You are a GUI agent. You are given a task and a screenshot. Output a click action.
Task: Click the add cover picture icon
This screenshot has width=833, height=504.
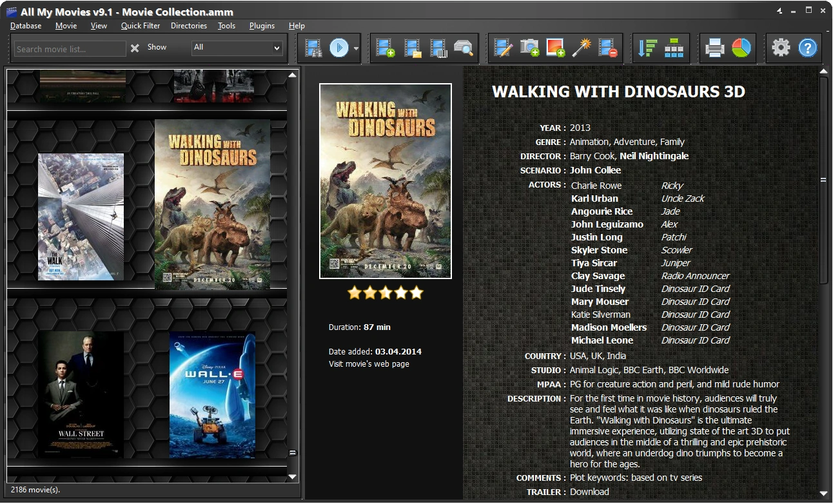point(555,48)
